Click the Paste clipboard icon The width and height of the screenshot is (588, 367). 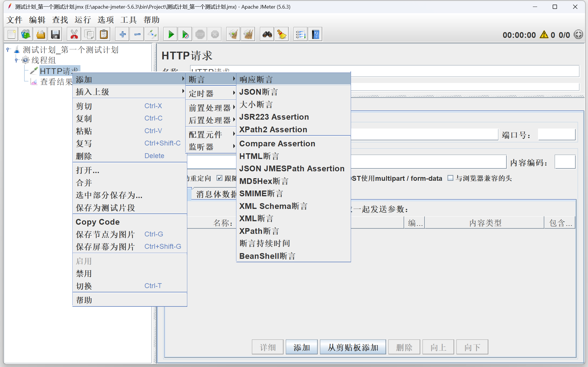tap(103, 34)
